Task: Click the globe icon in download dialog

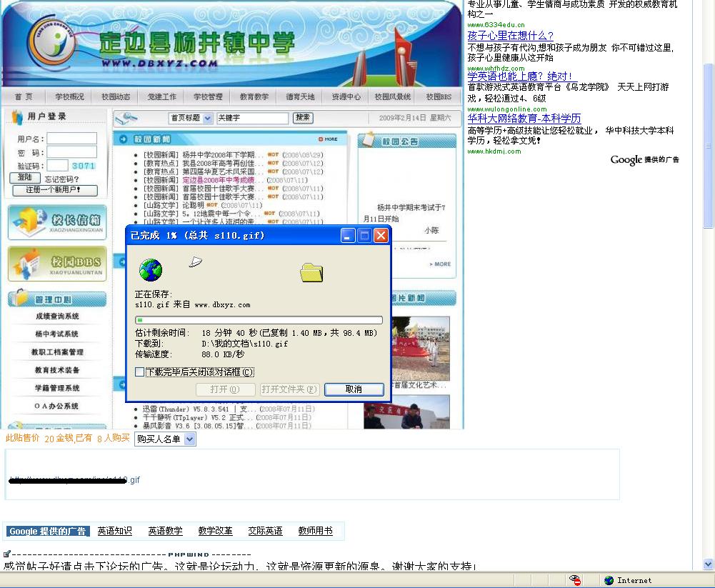Action: click(151, 270)
